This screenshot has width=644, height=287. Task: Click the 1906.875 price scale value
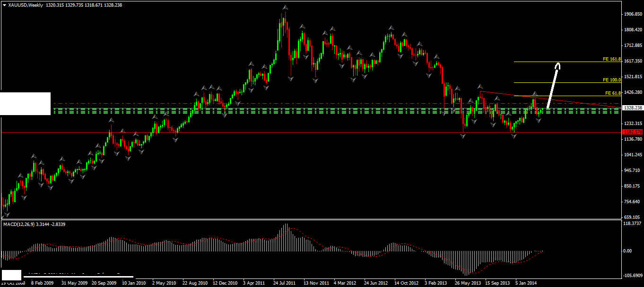(x=633, y=14)
